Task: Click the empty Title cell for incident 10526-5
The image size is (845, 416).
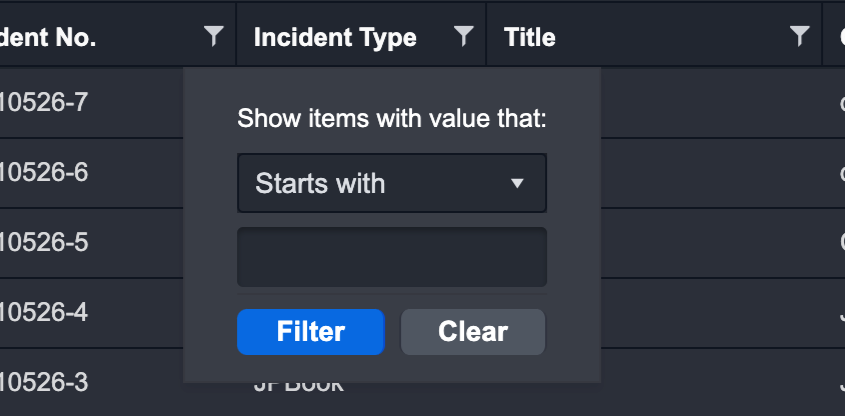Action: point(710,242)
